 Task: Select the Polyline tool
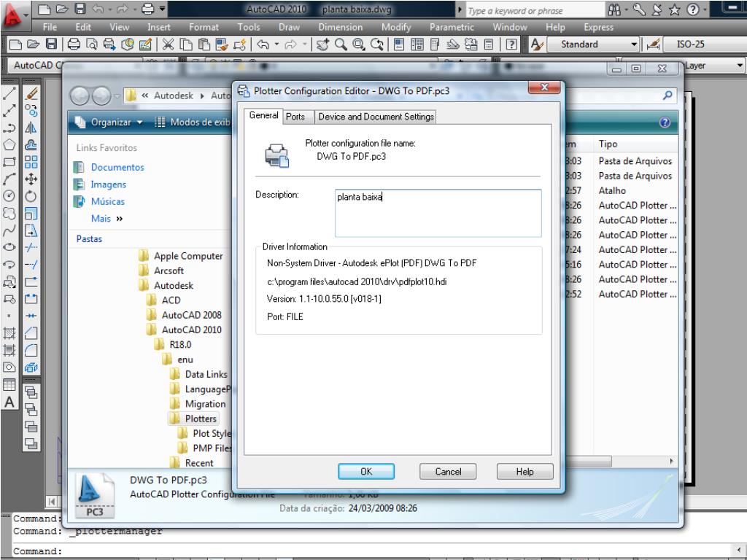tap(9, 128)
